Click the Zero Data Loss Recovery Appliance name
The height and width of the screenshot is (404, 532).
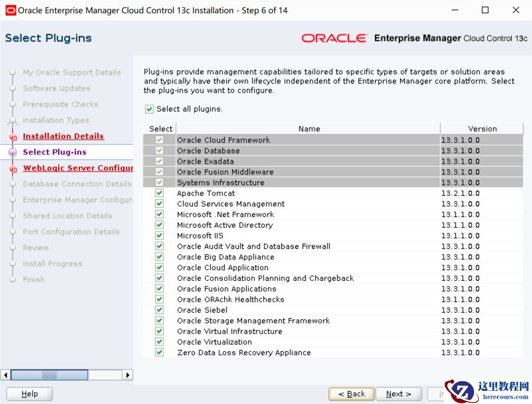[244, 353]
